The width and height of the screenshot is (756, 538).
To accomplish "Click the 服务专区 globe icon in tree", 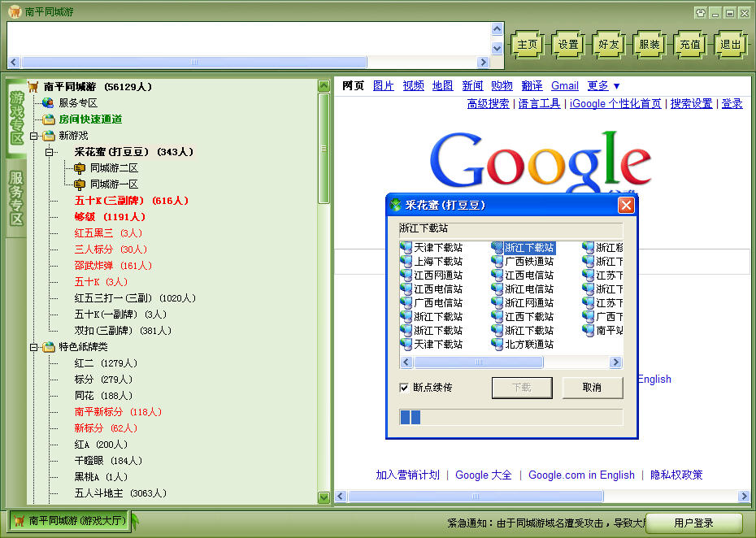I will tap(49, 103).
